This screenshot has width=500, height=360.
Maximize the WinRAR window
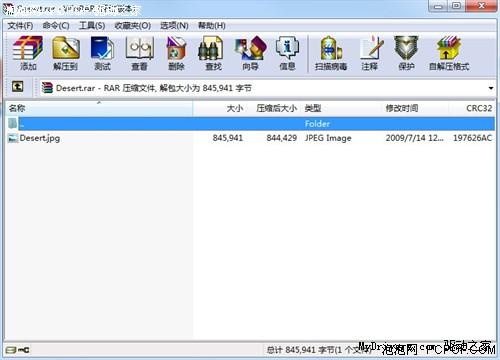click(457, 6)
